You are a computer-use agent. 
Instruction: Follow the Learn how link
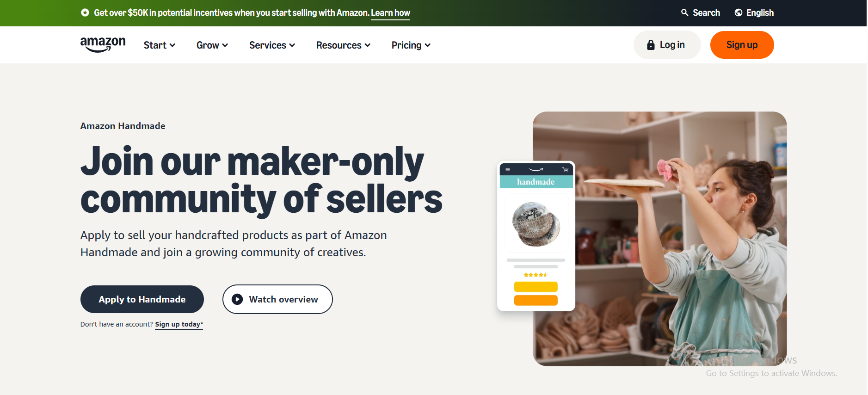390,12
